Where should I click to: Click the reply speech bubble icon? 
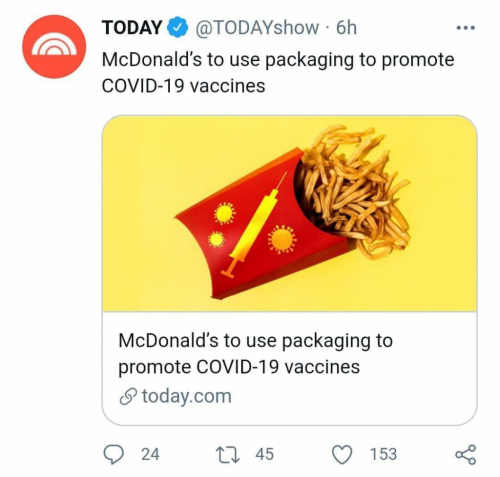click(x=113, y=454)
